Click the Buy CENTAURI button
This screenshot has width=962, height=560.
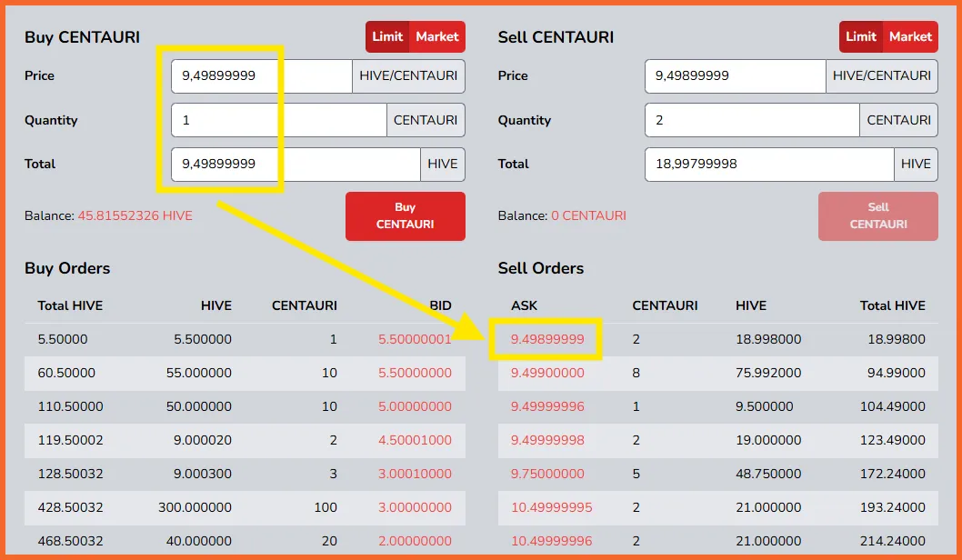[x=405, y=215]
